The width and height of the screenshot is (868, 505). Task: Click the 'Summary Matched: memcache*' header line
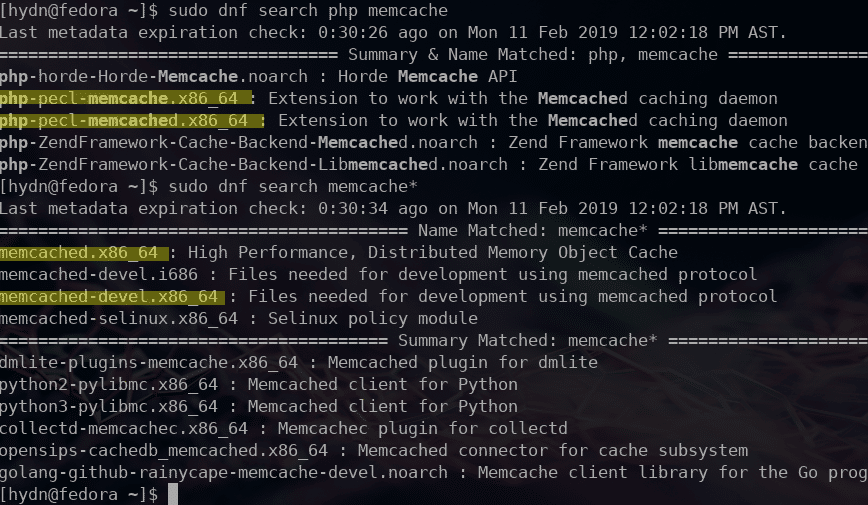click(x=434, y=341)
